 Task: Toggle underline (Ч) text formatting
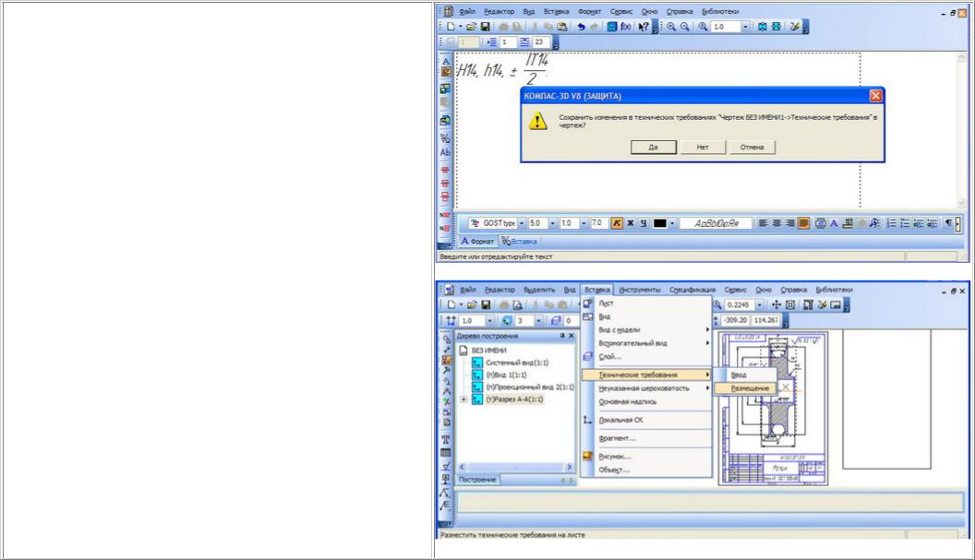pyautogui.click(x=643, y=223)
